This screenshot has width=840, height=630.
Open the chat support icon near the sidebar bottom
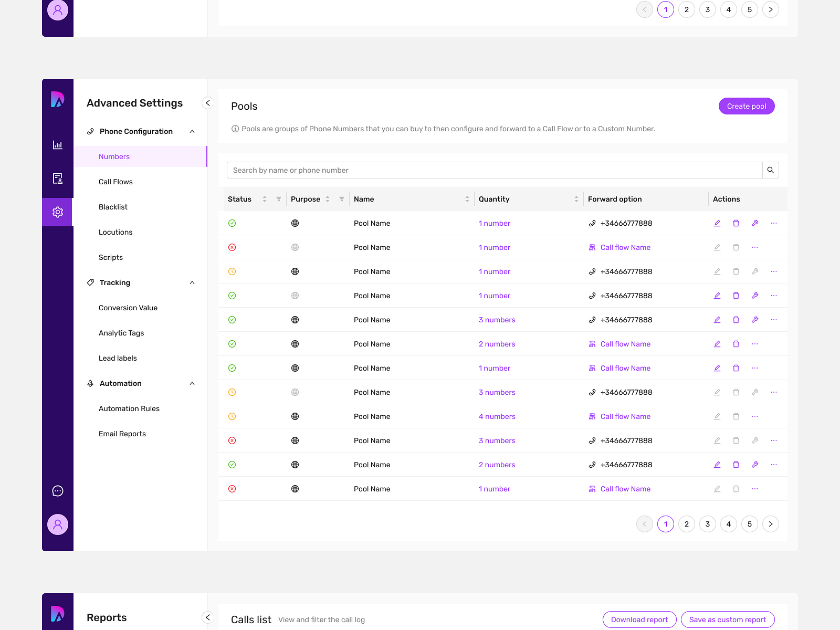(57, 491)
